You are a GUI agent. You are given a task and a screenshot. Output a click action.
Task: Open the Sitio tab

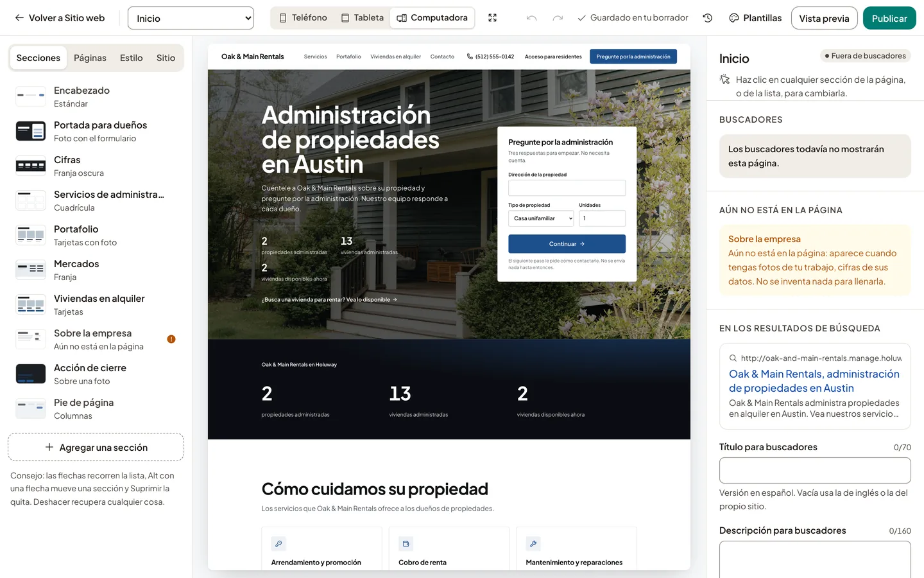[166, 58]
